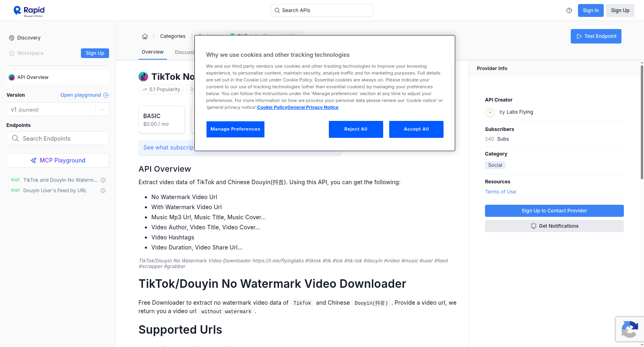Click the Test Endpoint play icon

(579, 36)
